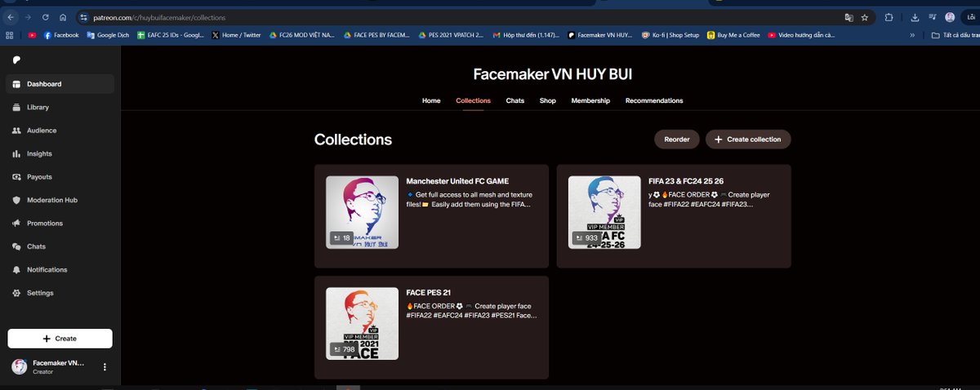Open Insights in the sidebar
The image size is (980, 390).
click(x=60, y=153)
